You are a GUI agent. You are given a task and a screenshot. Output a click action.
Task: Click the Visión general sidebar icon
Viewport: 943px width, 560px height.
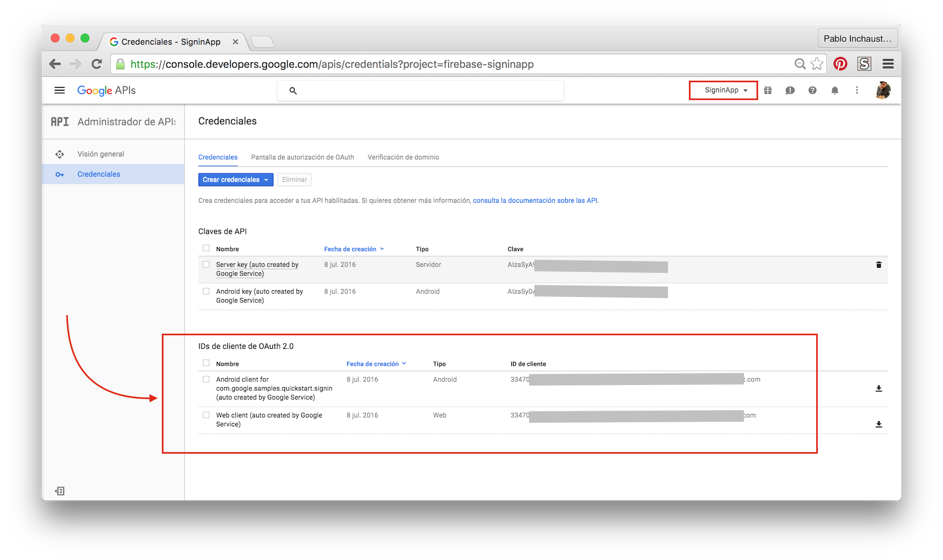pos(60,154)
